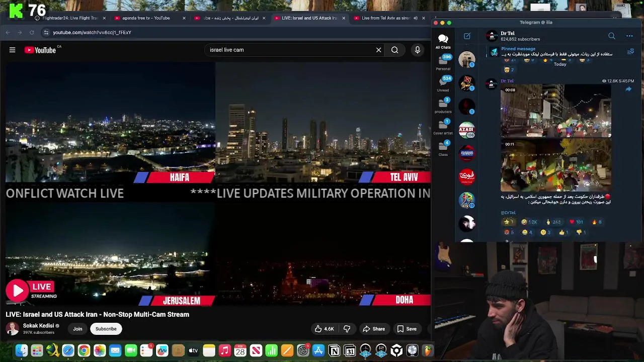Viewport: 644px width, 362px height.
Task: Open Personal folder in Telegram
Action: (443, 62)
